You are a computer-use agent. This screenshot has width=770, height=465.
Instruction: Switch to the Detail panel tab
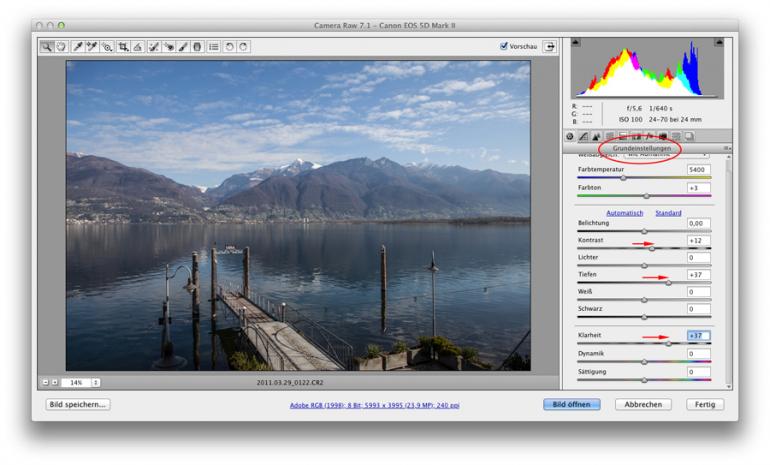[596, 137]
